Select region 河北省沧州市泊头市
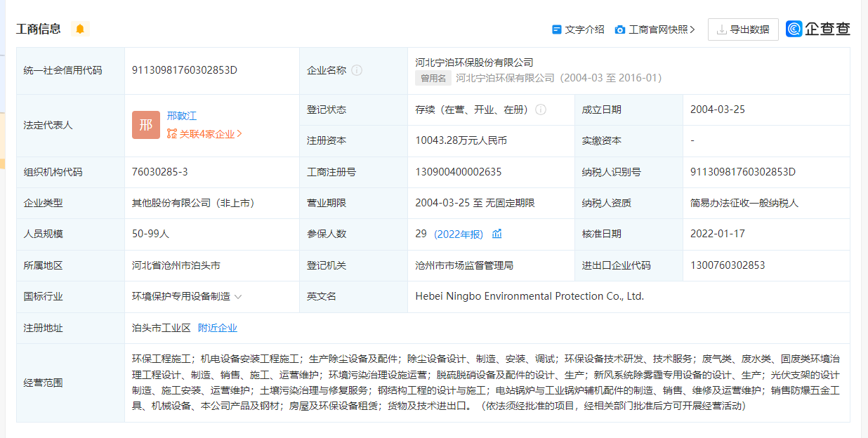 click(176, 265)
